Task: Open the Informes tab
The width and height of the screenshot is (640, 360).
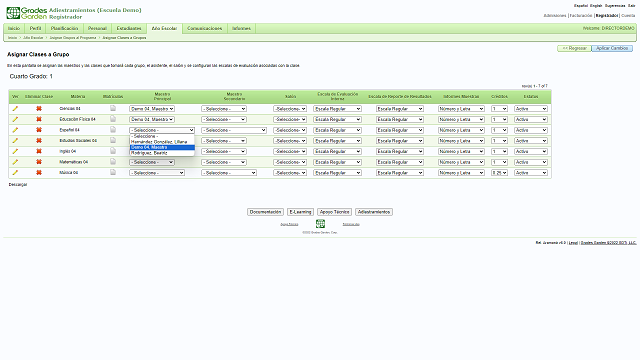Action: (241, 28)
